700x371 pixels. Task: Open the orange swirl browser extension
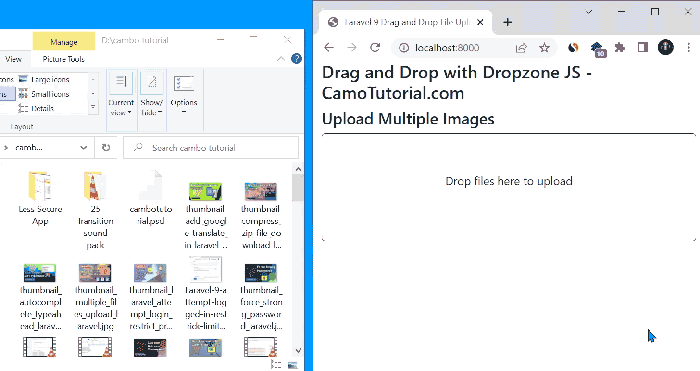(573, 47)
